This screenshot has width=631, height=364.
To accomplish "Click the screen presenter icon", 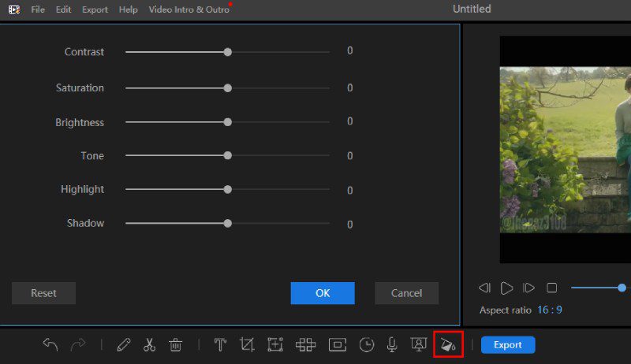I will [419, 344].
